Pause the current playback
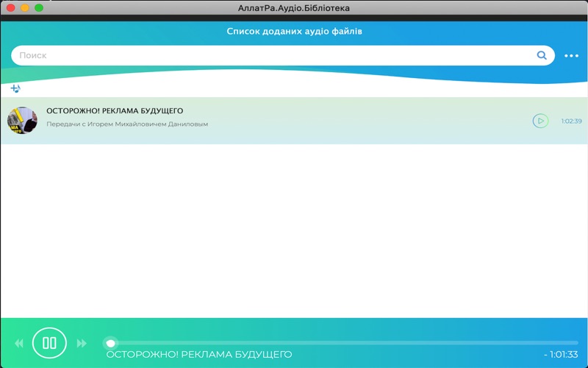The width and height of the screenshot is (588, 368). (x=49, y=343)
